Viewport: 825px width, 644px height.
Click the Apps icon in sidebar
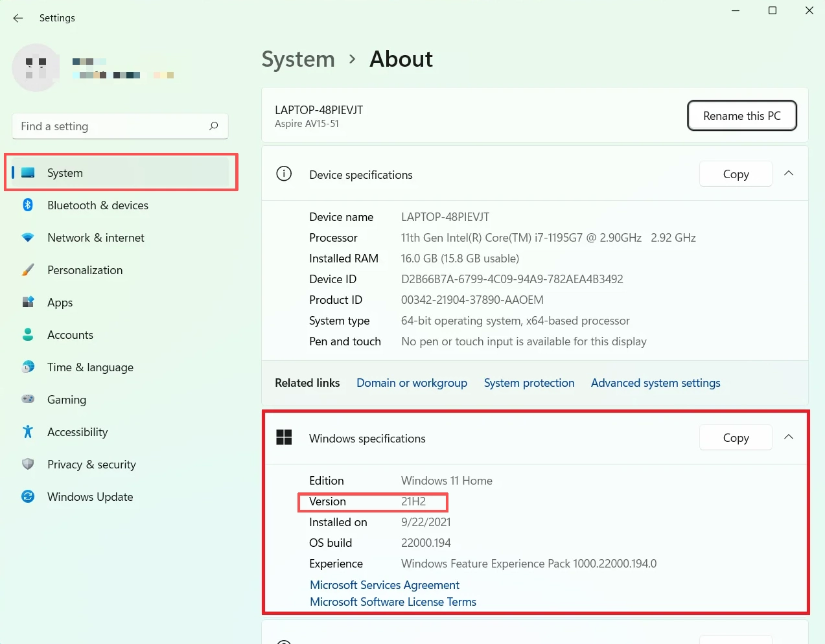[x=28, y=302]
